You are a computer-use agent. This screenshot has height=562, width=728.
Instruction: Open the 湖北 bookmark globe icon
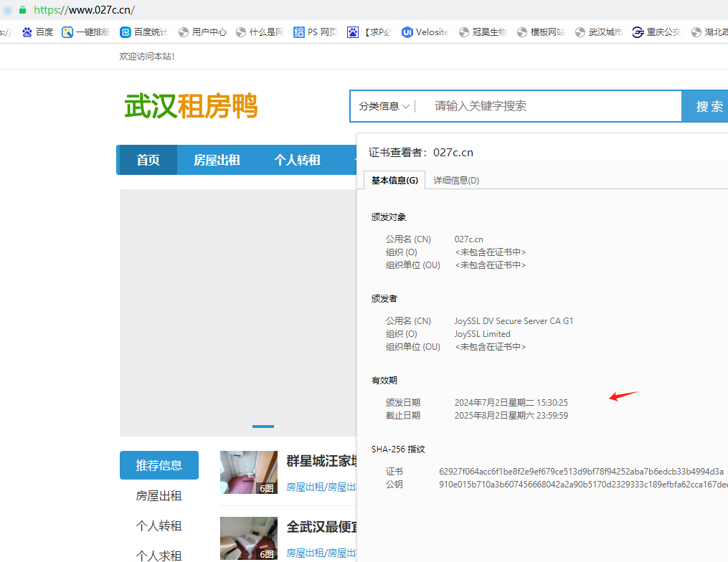[x=696, y=32]
